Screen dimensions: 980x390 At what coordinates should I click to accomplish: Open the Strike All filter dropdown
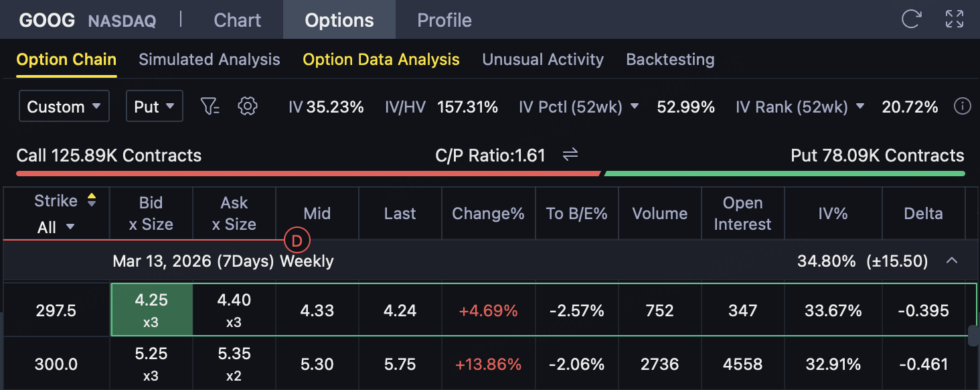pos(56,227)
